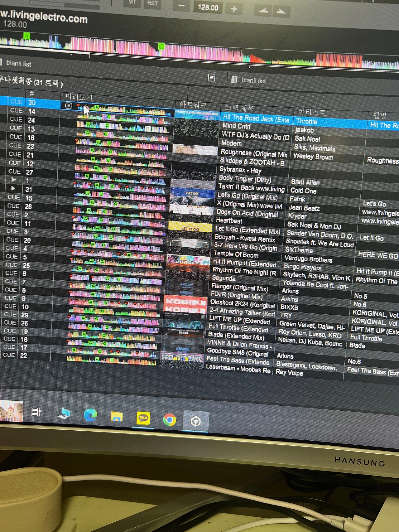The width and height of the screenshot is (399, 532).
Task: Click the artist "Ray Volpe"
Action: 289,372
